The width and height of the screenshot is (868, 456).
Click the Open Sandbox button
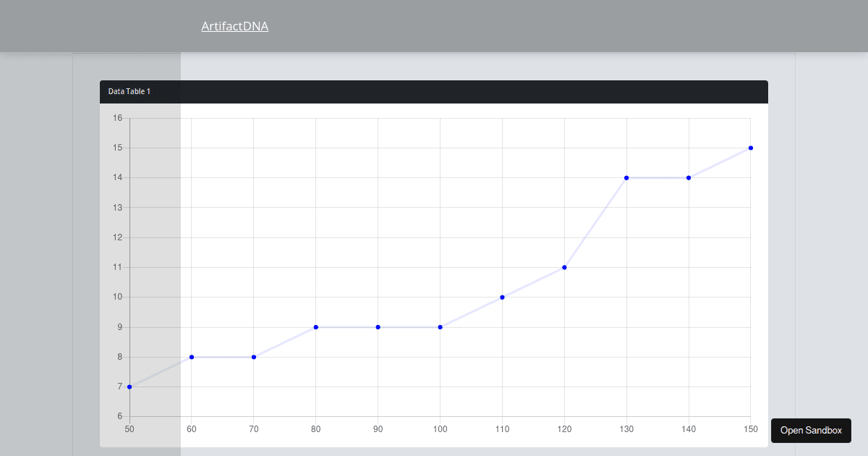811,430
